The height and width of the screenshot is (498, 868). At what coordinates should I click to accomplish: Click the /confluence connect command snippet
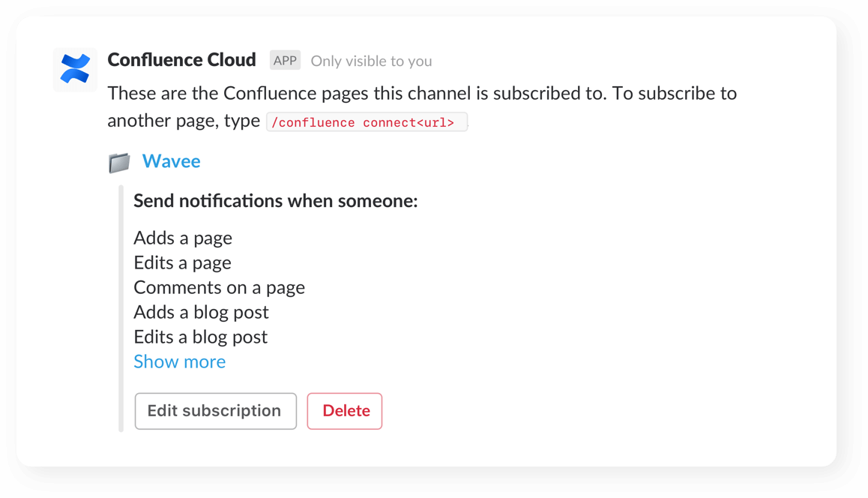coord(367,121)
